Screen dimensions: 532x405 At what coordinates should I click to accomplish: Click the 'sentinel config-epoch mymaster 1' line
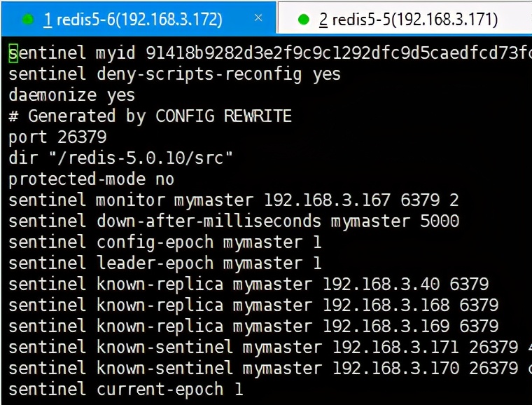pyautogui.click(x=165, y=242)
